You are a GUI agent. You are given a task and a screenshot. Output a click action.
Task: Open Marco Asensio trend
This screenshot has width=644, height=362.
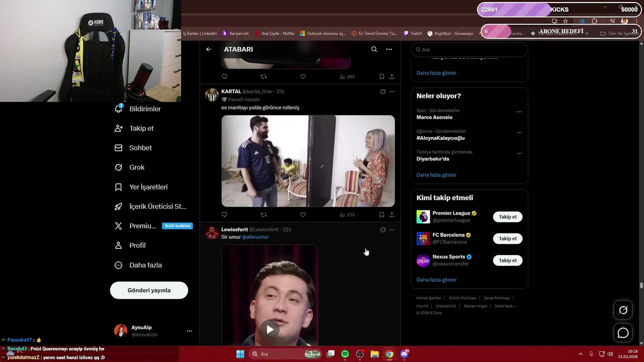pyautogui.click(x=434, y=117)
